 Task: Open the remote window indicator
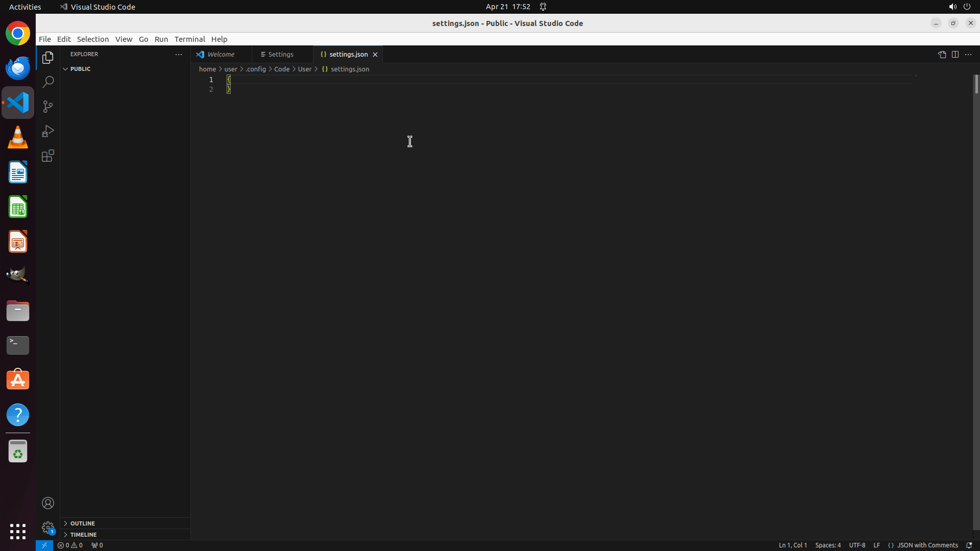tap(44, 545)
